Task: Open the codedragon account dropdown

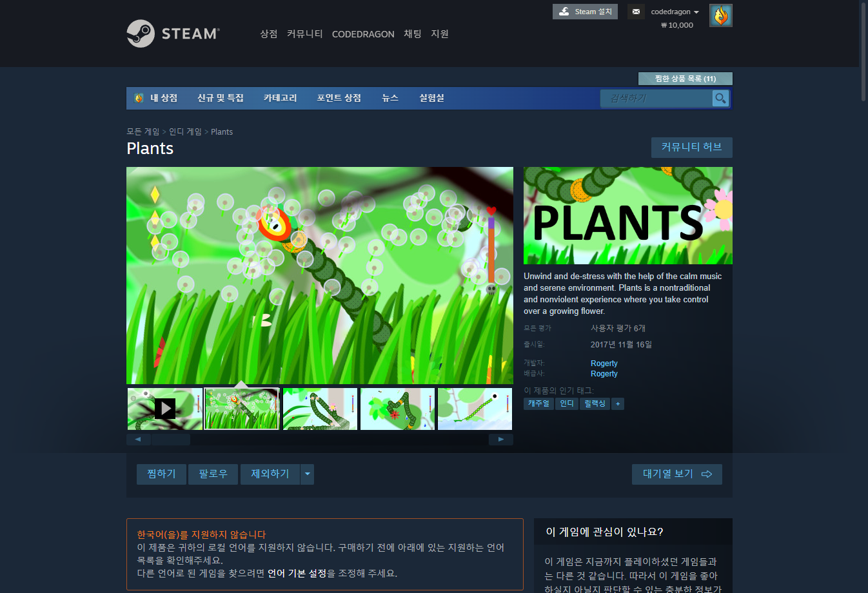Action: pyautogui.click(x=675, y=12)
